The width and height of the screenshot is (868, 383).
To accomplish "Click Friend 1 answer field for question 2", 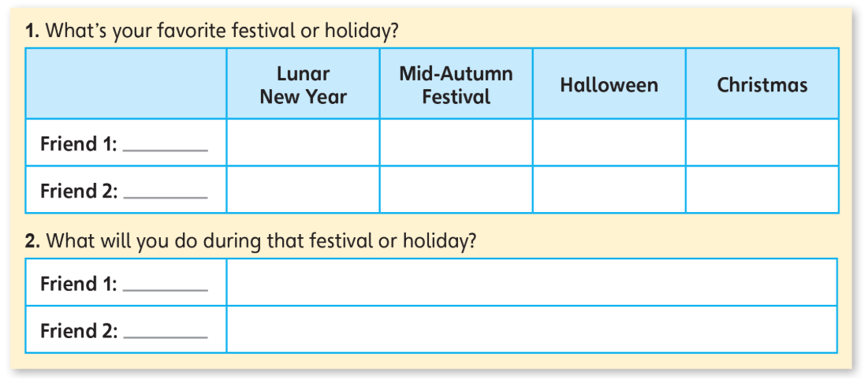I will [x=532, y=282].
